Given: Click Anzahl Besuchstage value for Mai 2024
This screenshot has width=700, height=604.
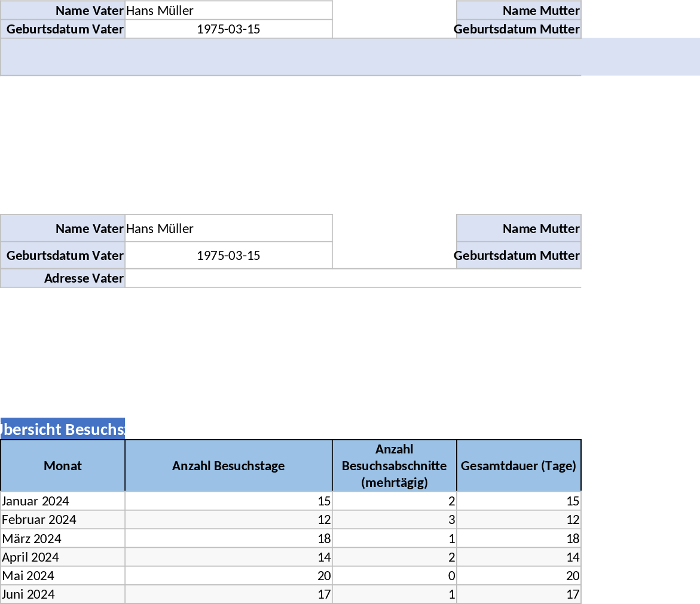Looking at the screenshot, I should (x=228, y=575).
